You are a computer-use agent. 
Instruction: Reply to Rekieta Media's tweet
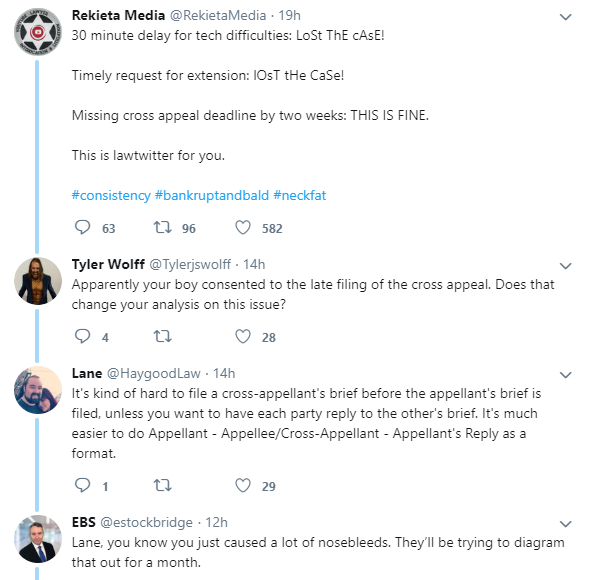[x=82, y=227]
